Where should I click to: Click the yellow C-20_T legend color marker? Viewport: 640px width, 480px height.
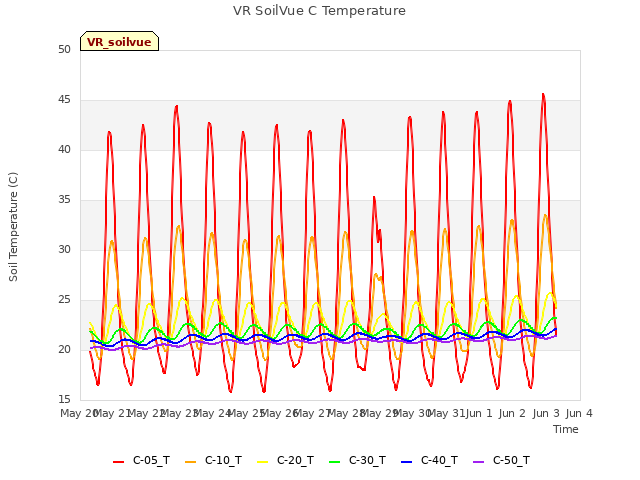(262, 462)
